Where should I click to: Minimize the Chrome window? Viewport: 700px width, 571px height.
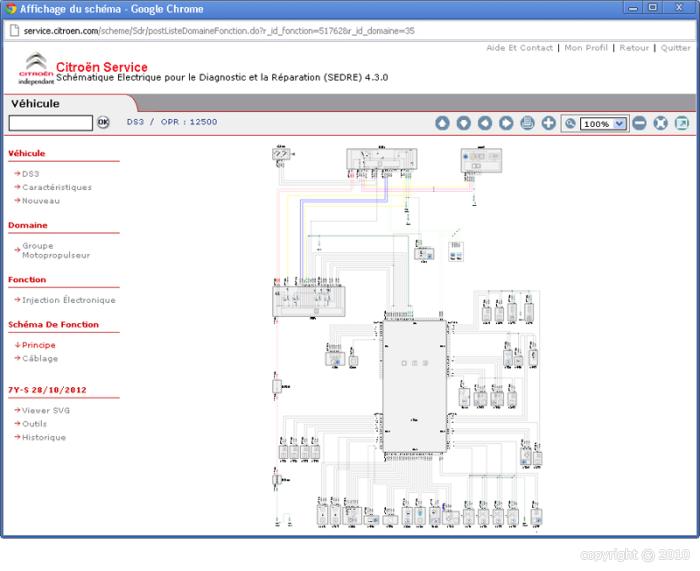633,8
